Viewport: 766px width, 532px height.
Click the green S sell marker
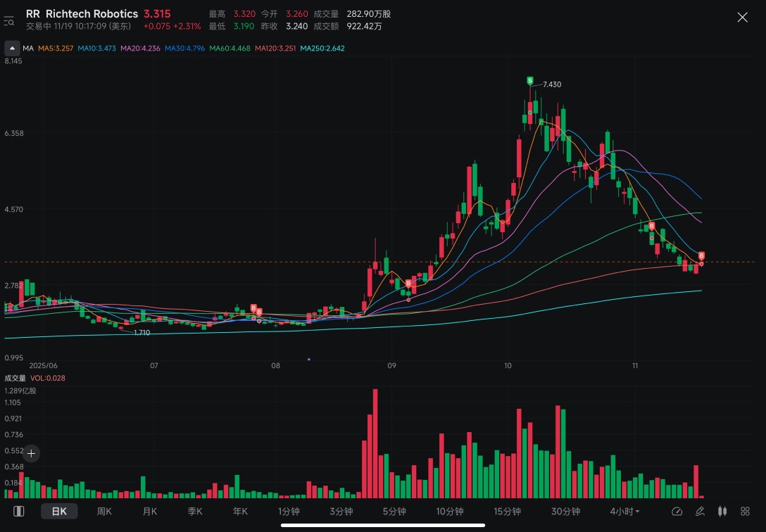coord(530,80)
